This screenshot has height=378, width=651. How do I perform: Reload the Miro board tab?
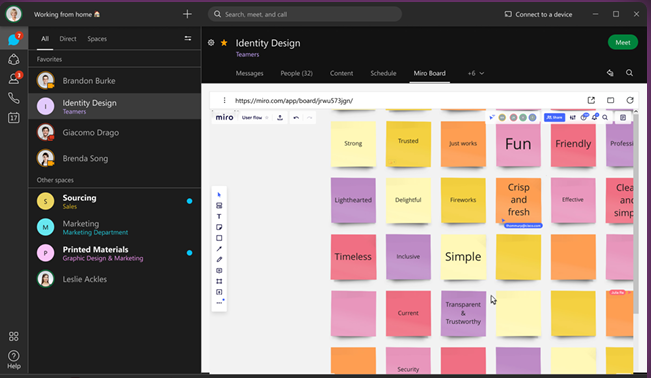630,100
